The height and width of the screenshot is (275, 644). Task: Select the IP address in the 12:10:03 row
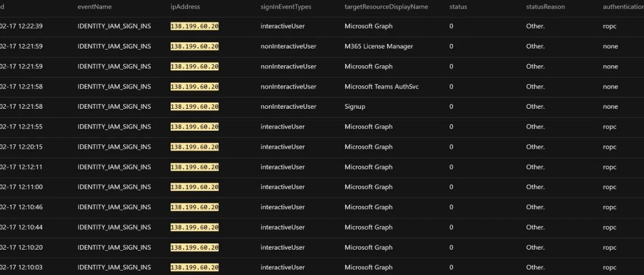pyautogui.click(x=194, y=268)
